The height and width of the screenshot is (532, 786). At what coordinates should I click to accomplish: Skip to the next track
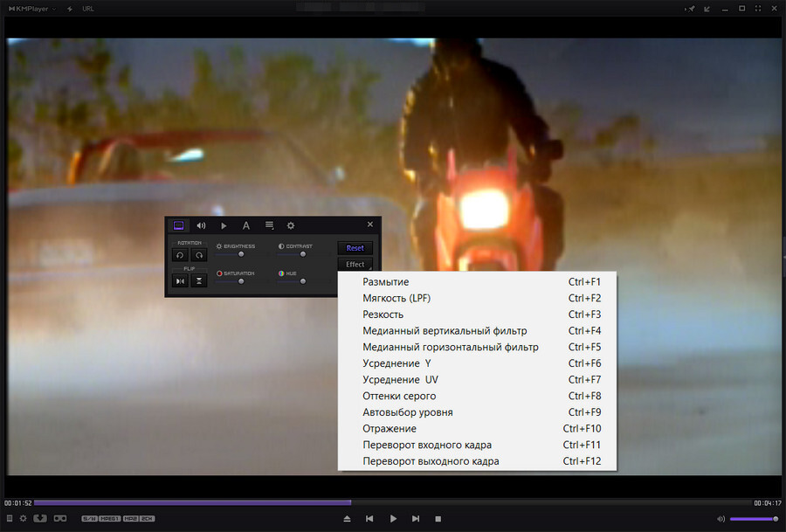point(416,519)
